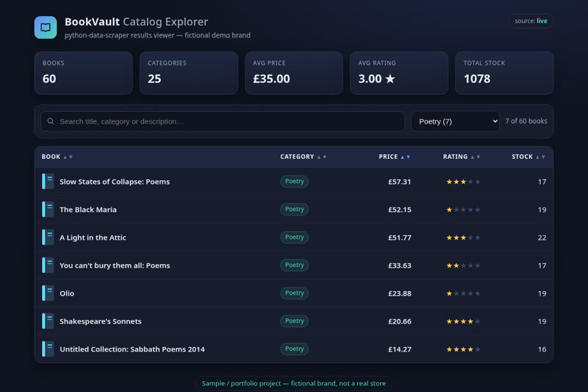Click the BookVault logo icon
Image resolution: width=588 pixels, height=392 pixels.
pyautogui.click(x=46, y=27)
